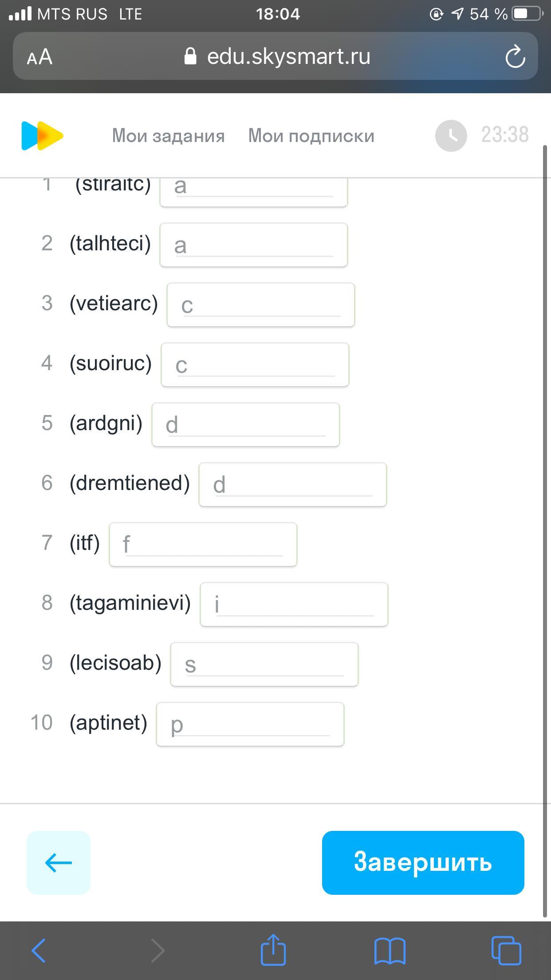The image size is (551, 980).
Task: Click the back arrow task button
Action: coord(59,862)
